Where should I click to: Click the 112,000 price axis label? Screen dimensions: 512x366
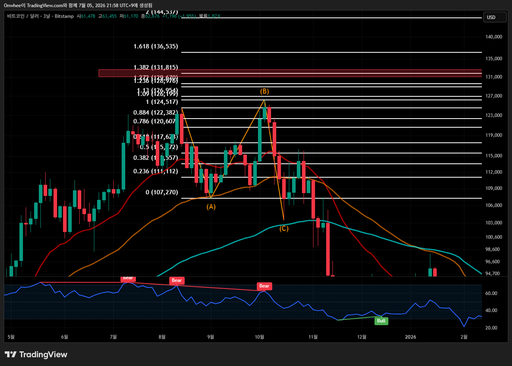(x=494, y=172)
